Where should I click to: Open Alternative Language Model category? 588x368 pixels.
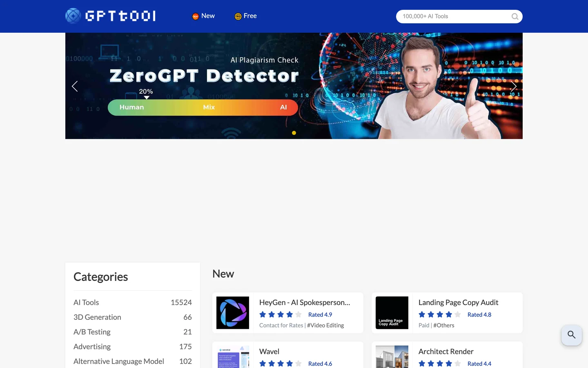coord(133,361)
